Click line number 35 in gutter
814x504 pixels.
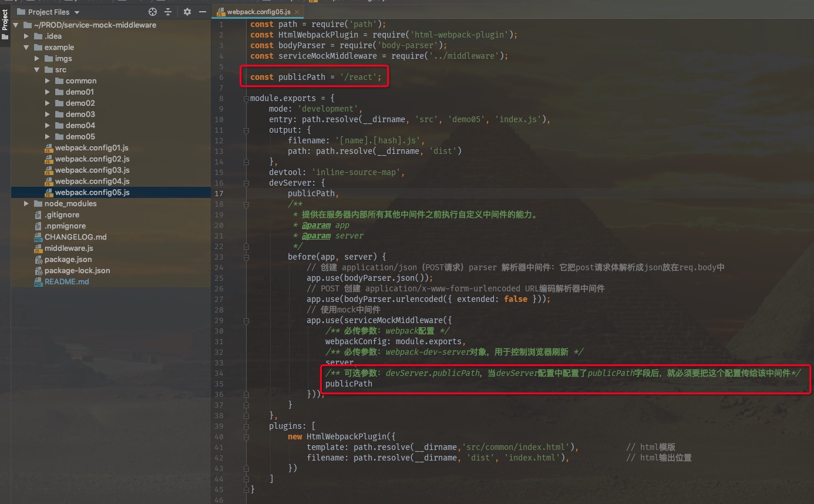point(220,384)
